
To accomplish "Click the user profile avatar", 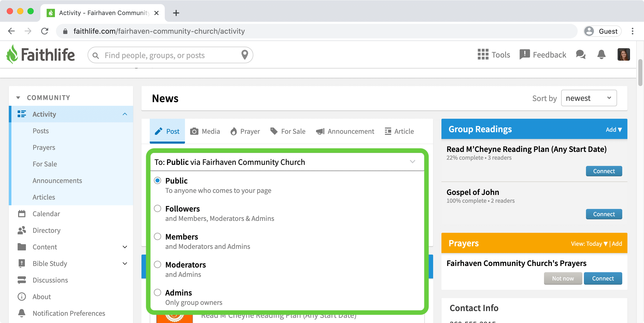I will pyautogui.click(x=624, y=54).
